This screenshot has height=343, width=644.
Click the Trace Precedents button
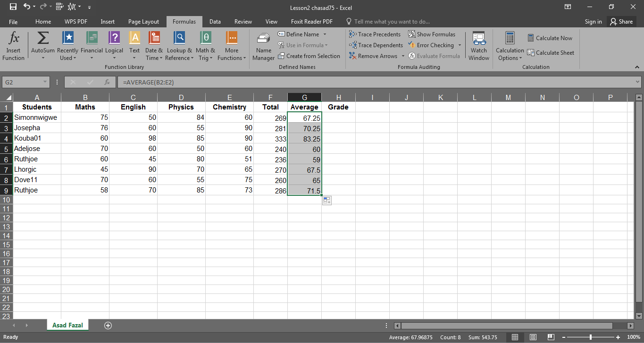tap(375, 34)
